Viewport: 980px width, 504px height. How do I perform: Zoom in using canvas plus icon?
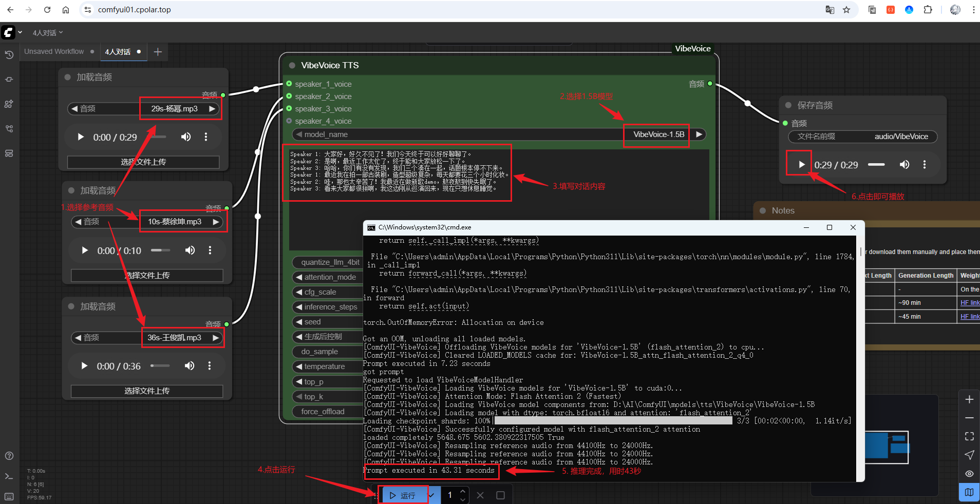point(969,399)
